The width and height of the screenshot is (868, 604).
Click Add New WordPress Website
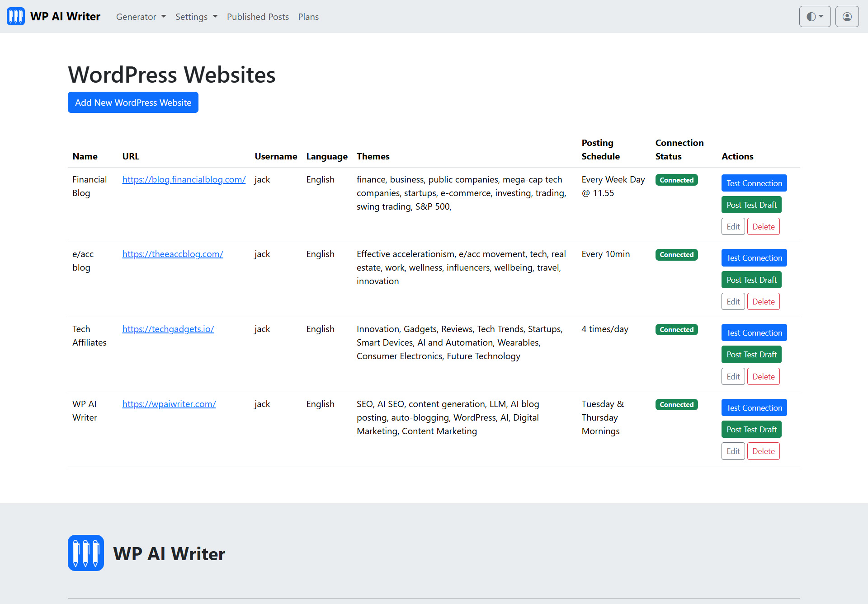click(133, 102)
